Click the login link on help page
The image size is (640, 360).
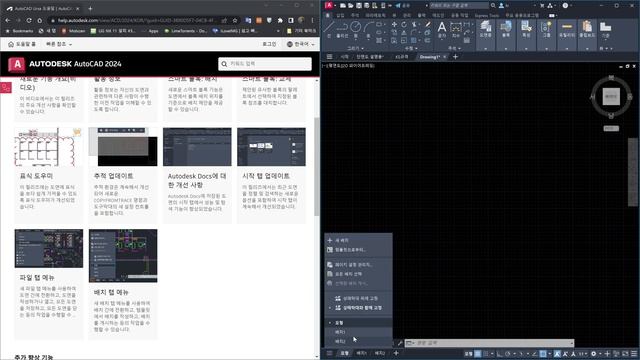pos(269,44)
